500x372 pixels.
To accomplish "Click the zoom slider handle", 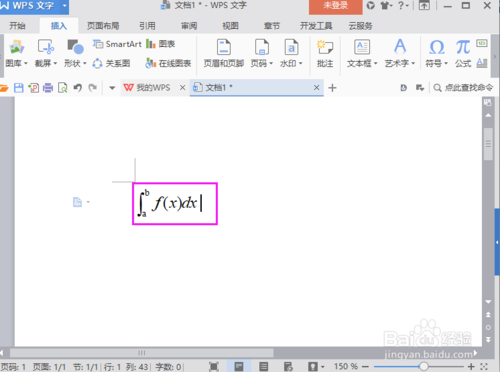I will pos(423,367).
